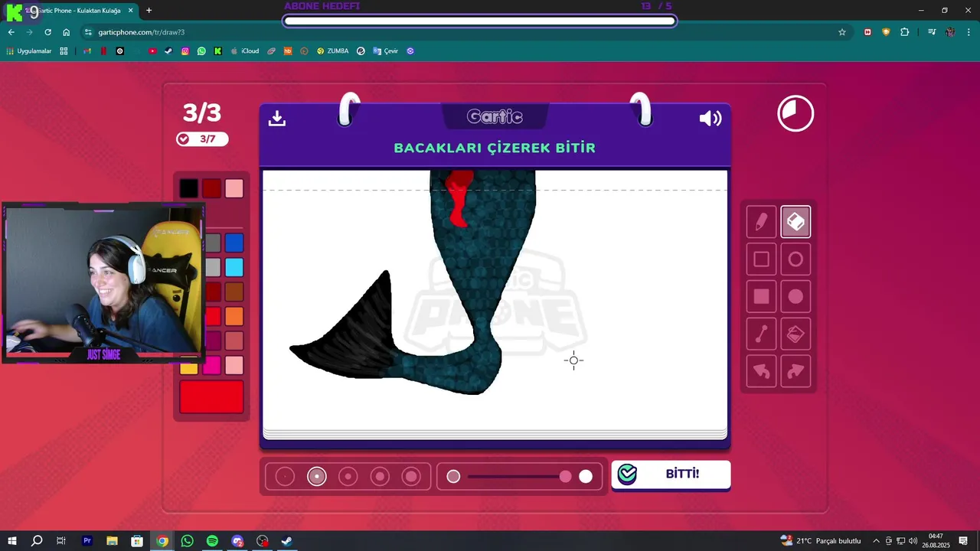Open the iCloud bookmark
Screen dimensions: 980x551
pyautogui.click(x=244, y=51)
